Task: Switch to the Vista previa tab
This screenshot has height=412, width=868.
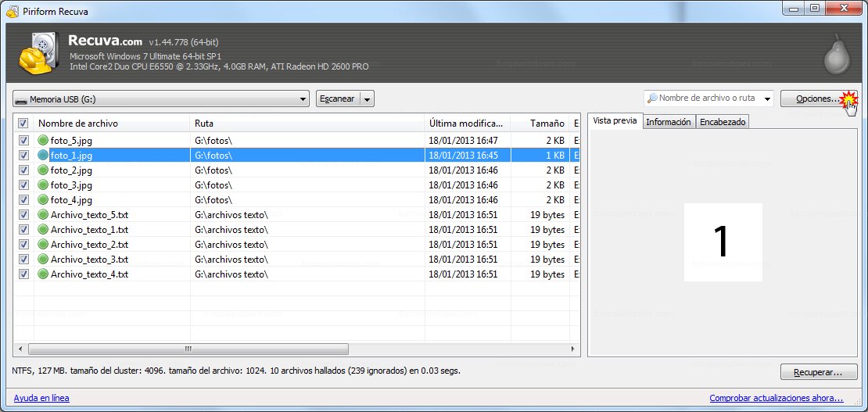Action: (x=615, y=121)
